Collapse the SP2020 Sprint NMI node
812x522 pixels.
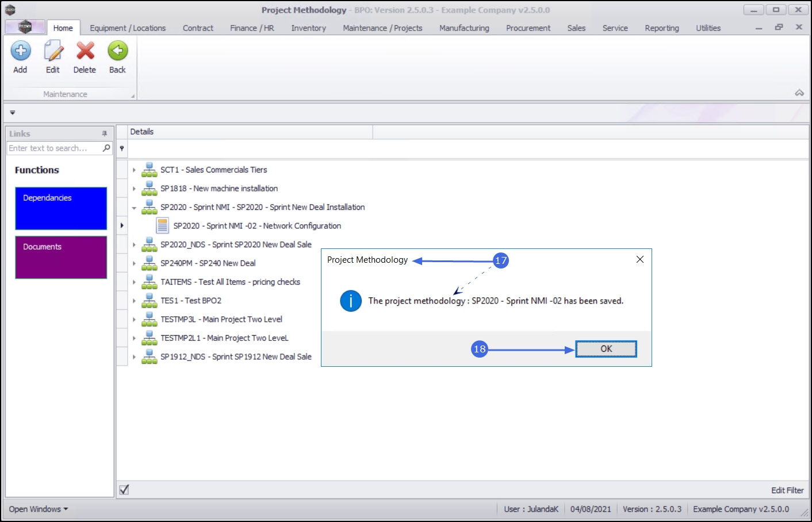(134, 208)
